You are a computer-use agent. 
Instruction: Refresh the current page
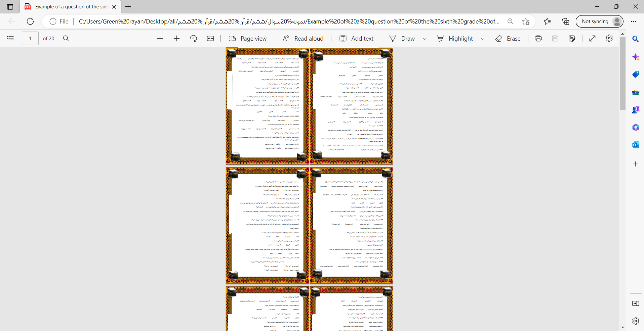[x=30, y=21]
